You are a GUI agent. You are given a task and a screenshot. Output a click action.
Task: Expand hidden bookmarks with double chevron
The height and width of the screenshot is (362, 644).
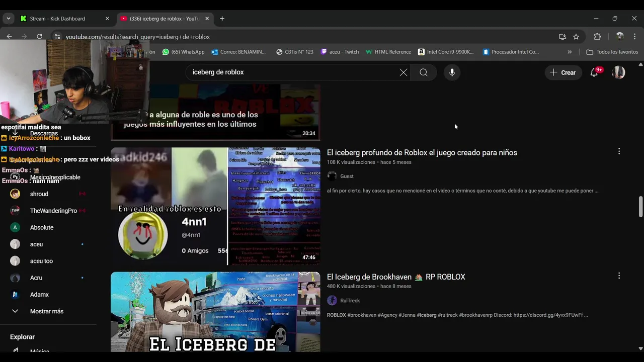(570, 52)
